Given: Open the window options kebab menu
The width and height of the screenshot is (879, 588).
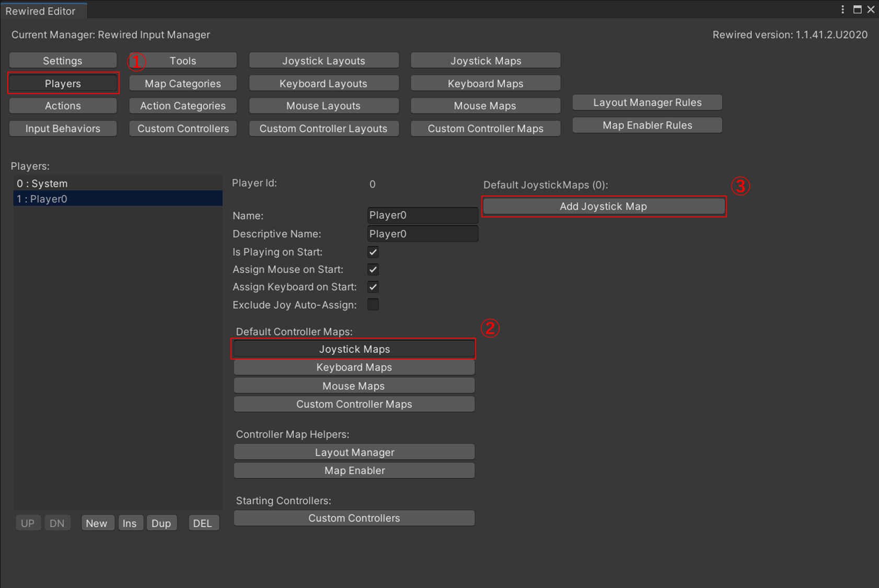Looking at the screenshot, I should click(x=843, y=9).
